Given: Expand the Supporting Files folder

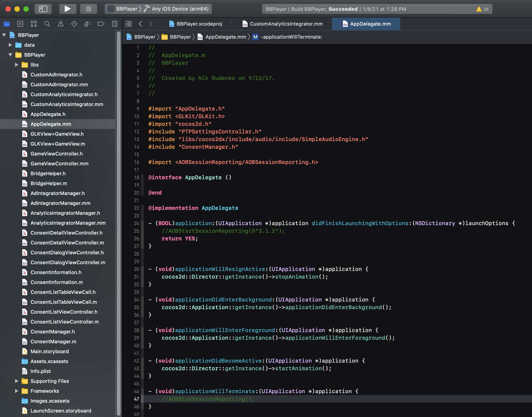Looking at the screenshot, I should (x=17, y=381).
